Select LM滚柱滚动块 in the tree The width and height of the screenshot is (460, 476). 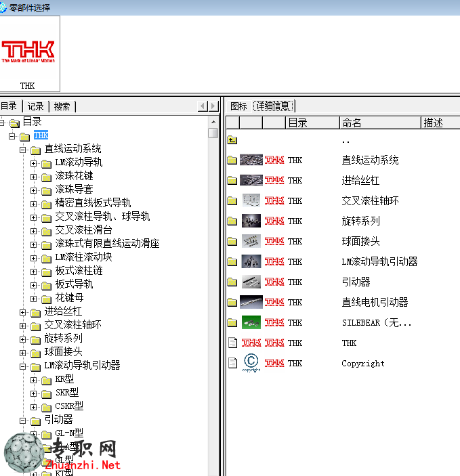pyautogui.click(x=83, y=257)
